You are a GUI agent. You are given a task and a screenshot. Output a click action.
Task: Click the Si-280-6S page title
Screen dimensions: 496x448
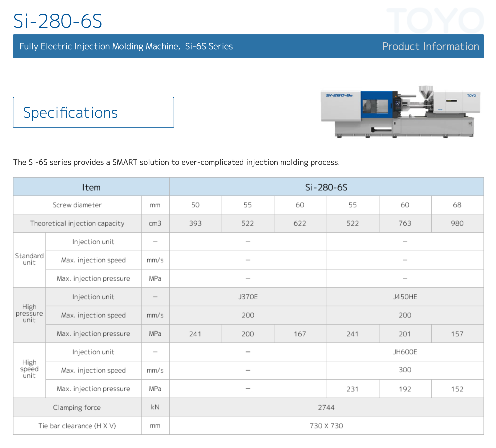57,21
